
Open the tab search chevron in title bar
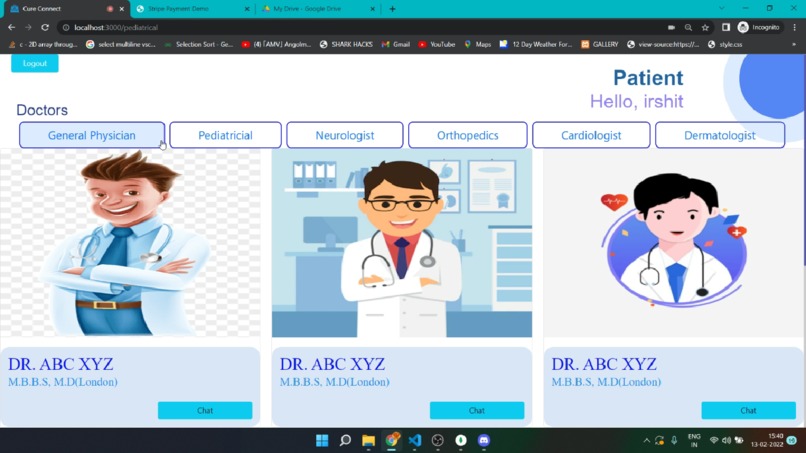pos(722,8)
